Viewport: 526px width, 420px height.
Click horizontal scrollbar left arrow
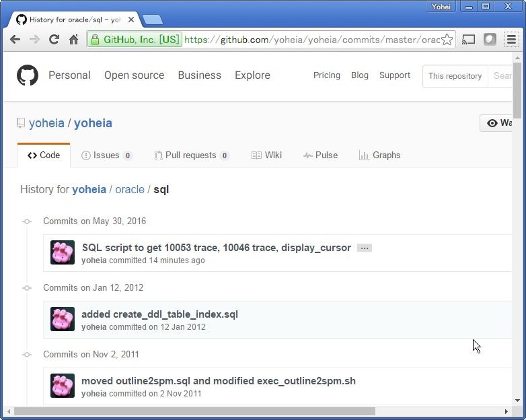tap(9, 411)
